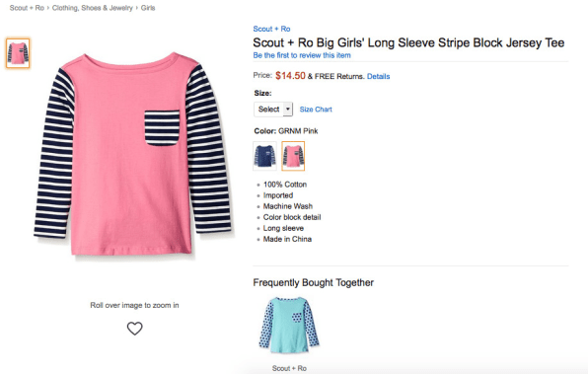Click the Frequently Bought Together heading
This screenshot has height=374, width=588.
(x=314, y=282)
